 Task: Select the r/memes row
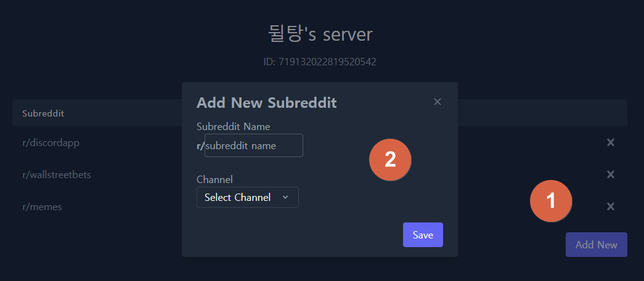click(320, 206)
